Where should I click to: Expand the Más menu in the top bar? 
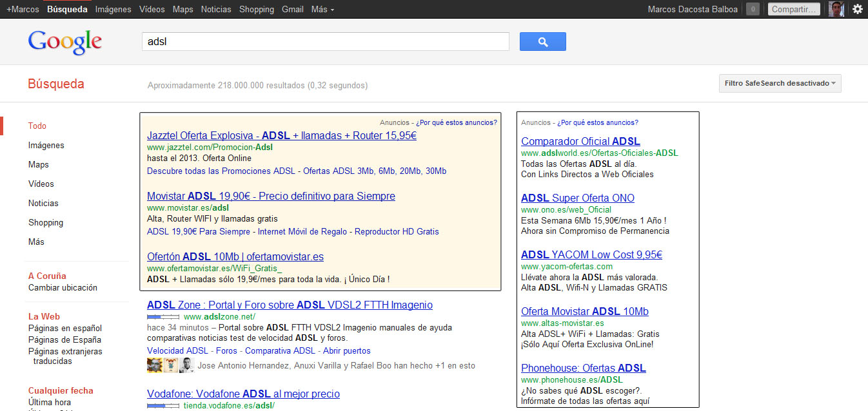(322, 9)
